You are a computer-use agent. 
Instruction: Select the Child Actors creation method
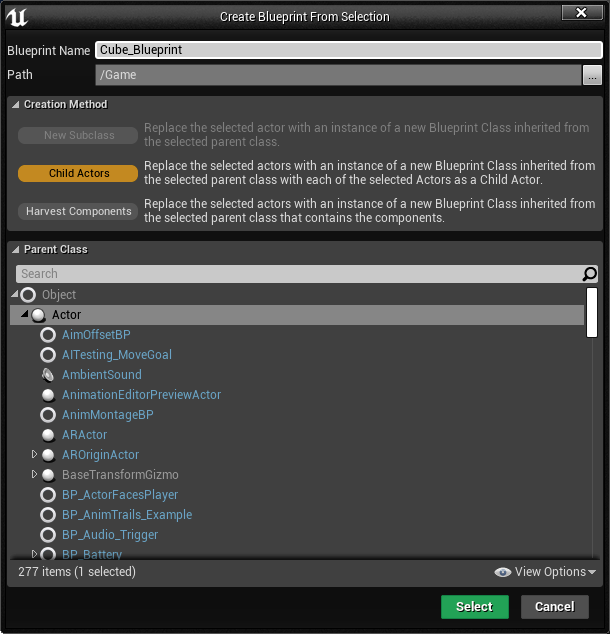[x=78, y=173]
